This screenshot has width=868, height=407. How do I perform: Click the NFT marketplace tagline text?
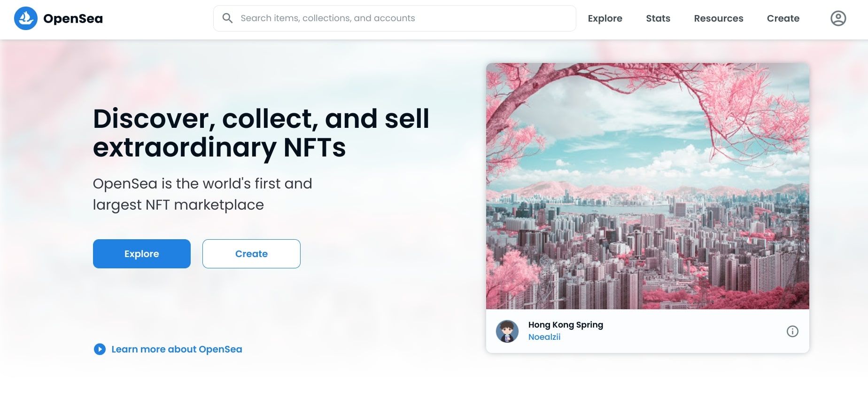click(x=202, y=194)
